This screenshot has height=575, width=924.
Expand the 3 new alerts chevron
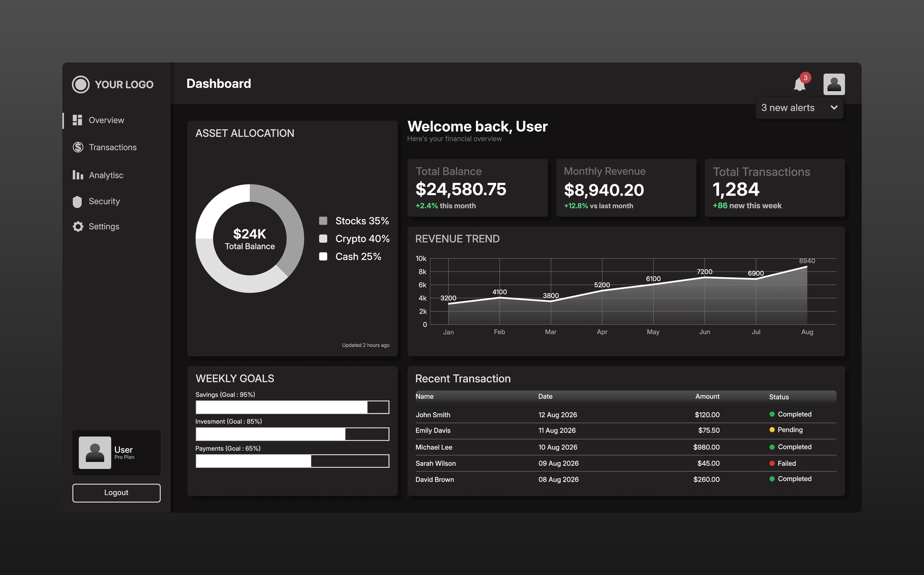(834, 107)
